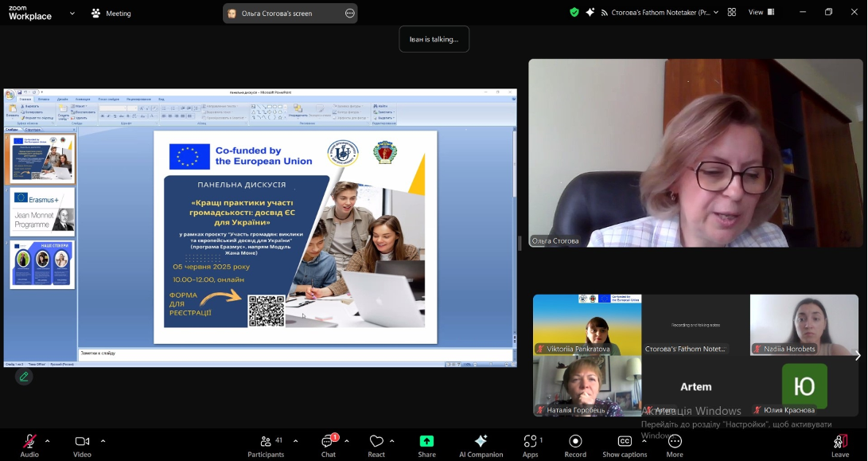Open the Главная ribbon tab in PowerPoint
The height and width of the screenshot is (461, 868).
coord(25,100)
